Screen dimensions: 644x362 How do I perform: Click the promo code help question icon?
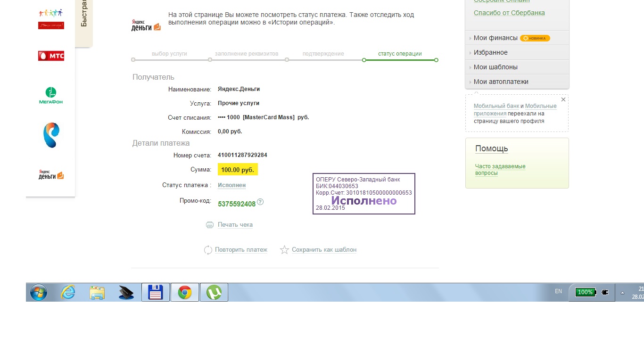(260, 202)
